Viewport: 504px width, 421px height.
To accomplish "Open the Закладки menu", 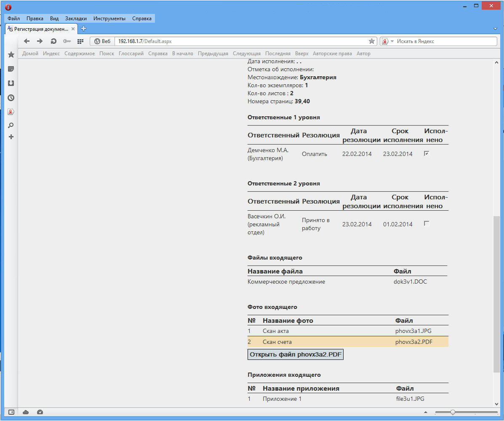I will [76, 19].
